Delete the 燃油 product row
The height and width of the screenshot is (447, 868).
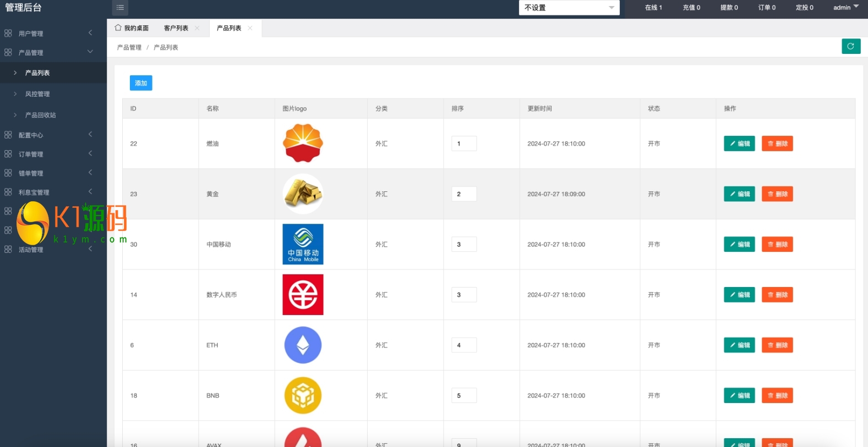click(777, 144)
